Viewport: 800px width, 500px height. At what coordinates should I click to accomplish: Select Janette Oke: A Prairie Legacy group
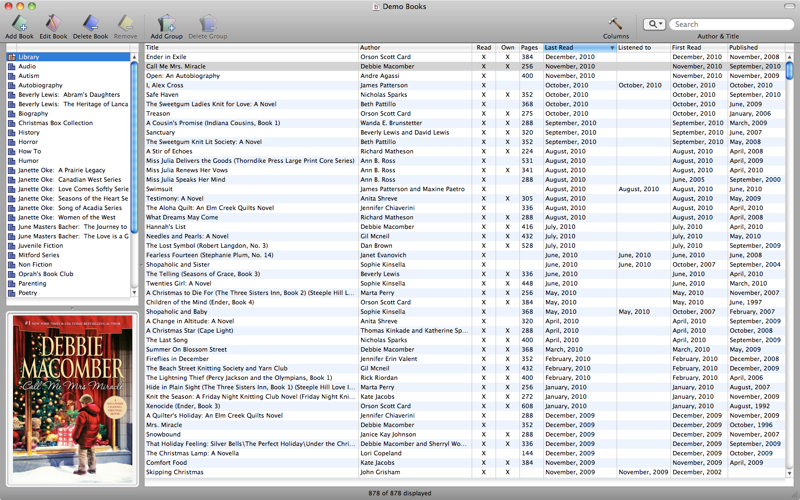tap(68, 170)
